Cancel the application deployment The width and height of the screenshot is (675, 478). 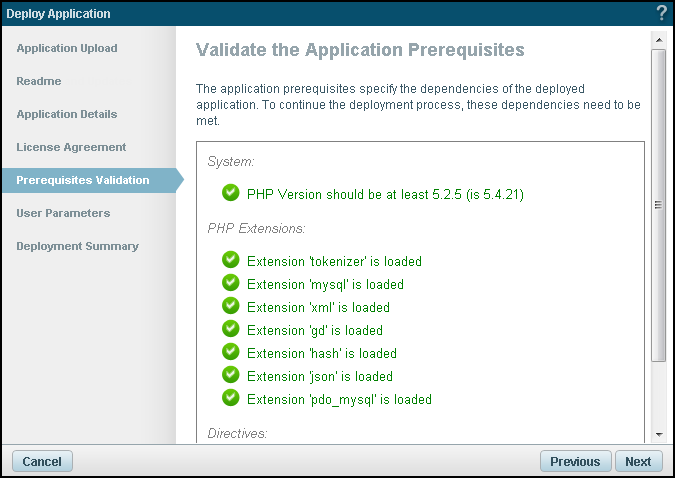(x=42, y=462)
